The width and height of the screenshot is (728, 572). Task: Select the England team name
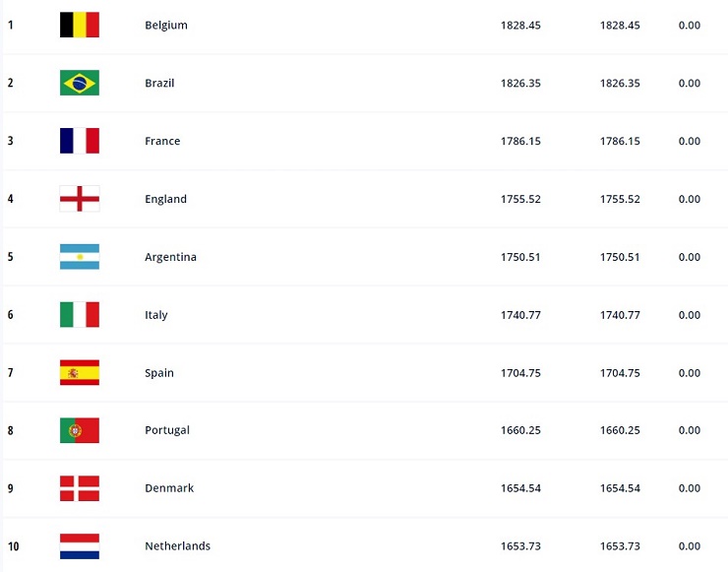[165, 199]
